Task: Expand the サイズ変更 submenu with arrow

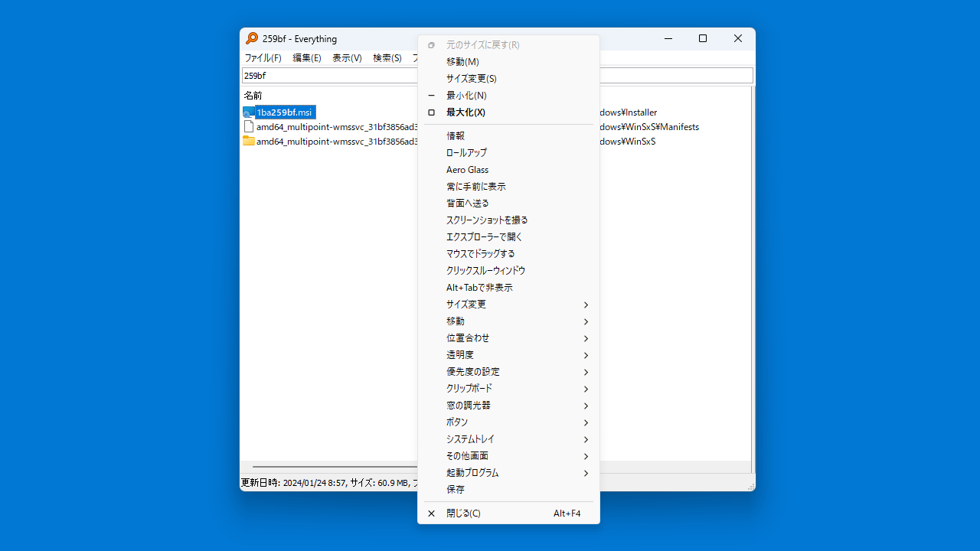Action: click(508, 305)
